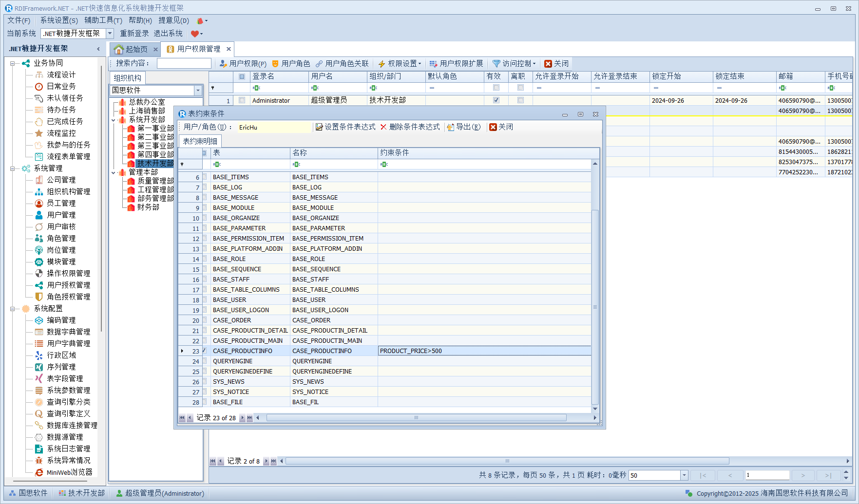Click the horizontal scrollbar in constraint dialog
The image size is (859, 504).
[416, 418]
